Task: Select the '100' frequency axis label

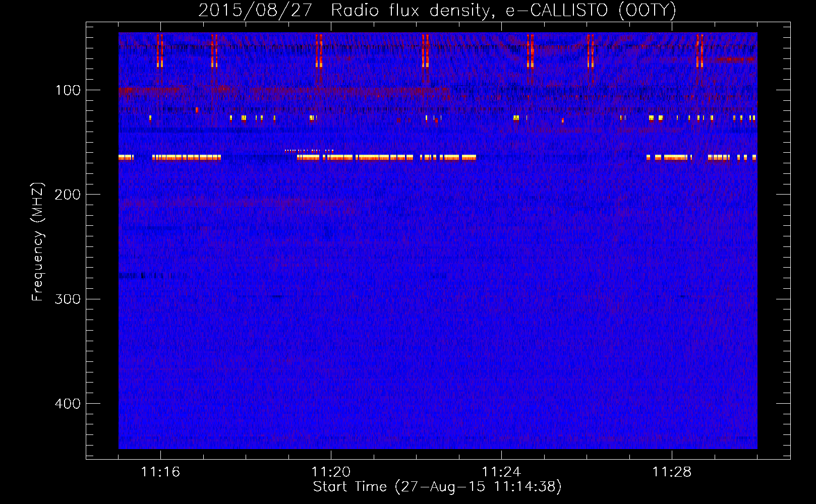Action: pos(68,90)
